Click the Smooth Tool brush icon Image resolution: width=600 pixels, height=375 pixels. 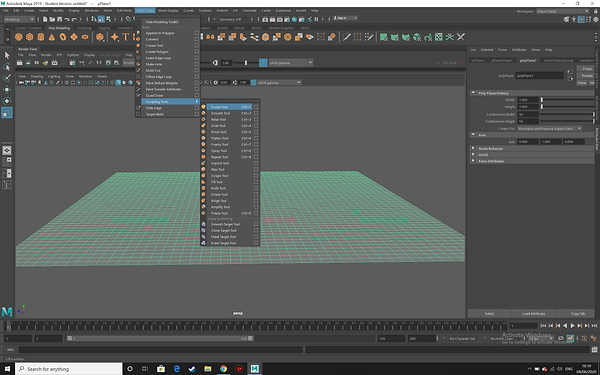pyautogui.click(x=203, y=113)
